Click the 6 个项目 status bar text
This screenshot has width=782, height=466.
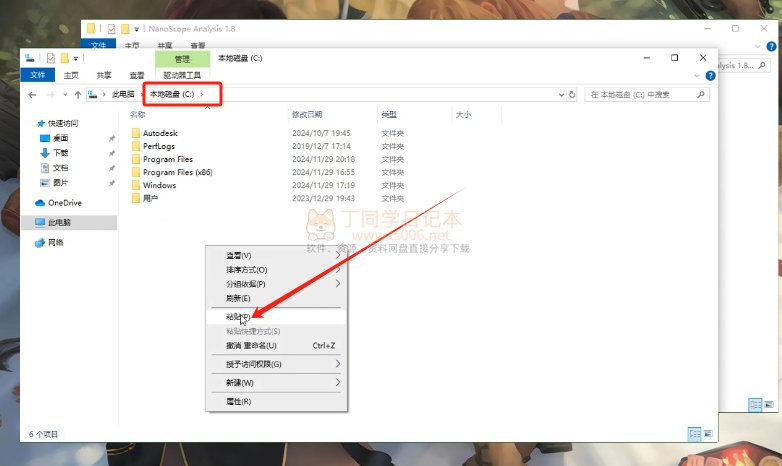click(x=43, y=434)
